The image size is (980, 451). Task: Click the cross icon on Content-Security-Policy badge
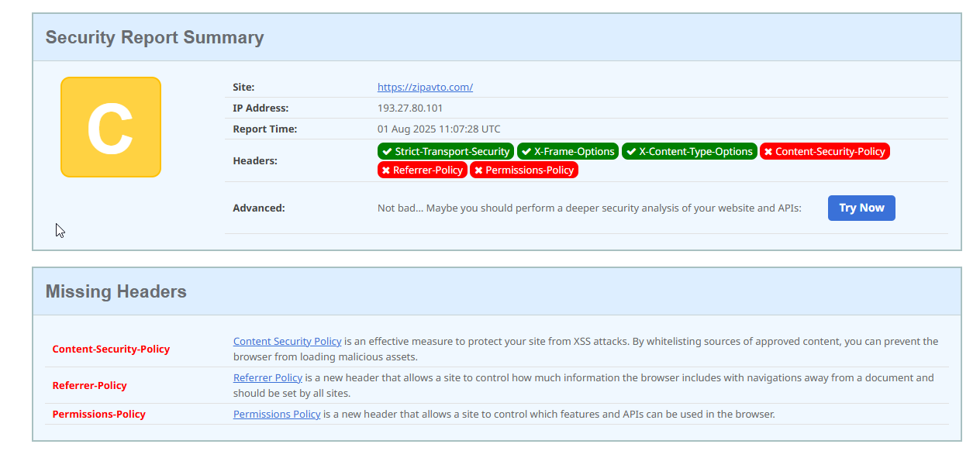(768, 152)
